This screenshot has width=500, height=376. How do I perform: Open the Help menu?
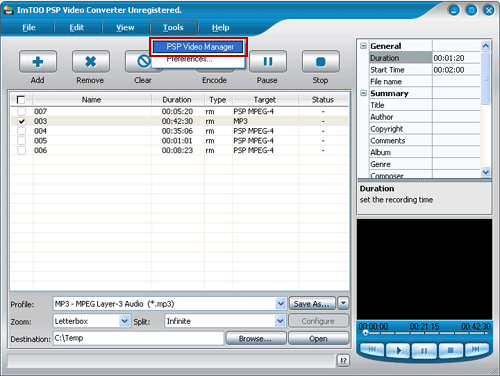pyautogui.click(x=220, y=28)
